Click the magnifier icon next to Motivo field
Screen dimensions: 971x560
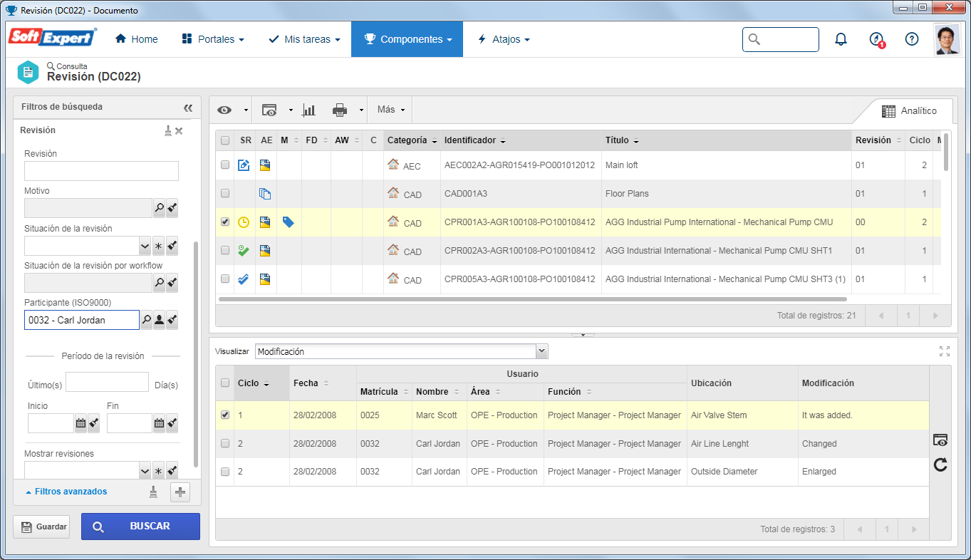click(x=160, y=208)
